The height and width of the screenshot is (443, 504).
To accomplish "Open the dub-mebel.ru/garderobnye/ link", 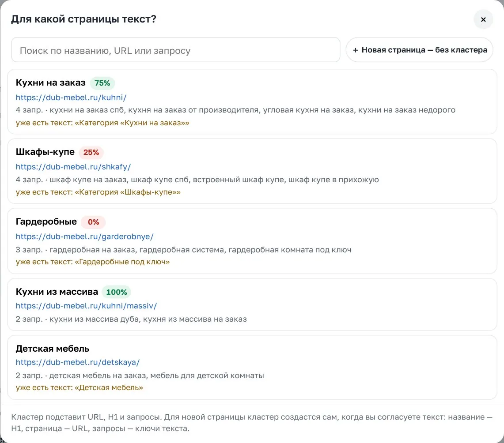I will click(84, 237).
